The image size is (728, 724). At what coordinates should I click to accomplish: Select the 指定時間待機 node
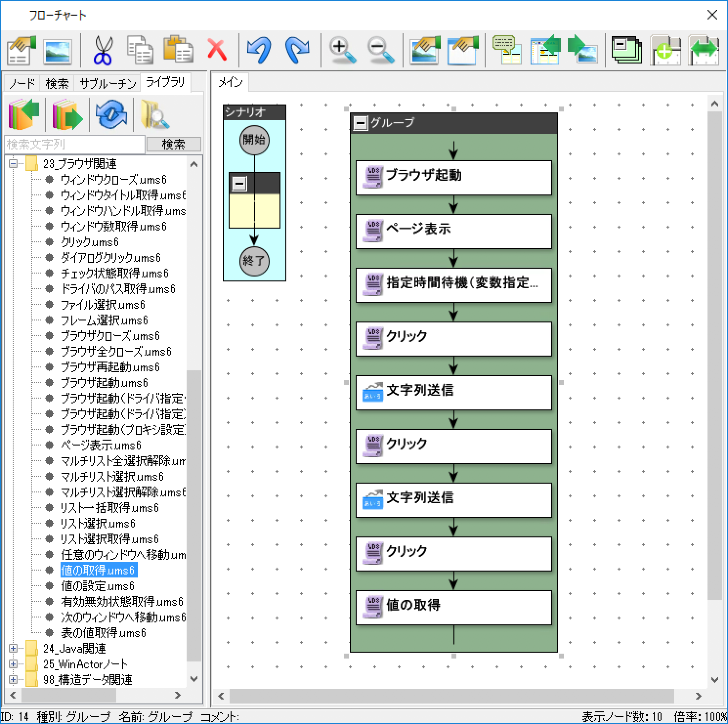(x=453, y=285)
